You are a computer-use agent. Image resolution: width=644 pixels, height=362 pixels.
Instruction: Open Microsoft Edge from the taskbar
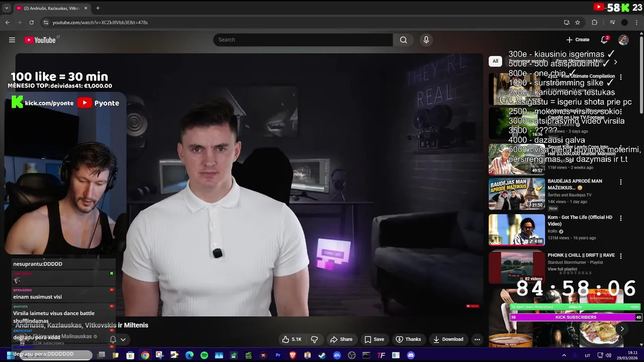point(189,355)
